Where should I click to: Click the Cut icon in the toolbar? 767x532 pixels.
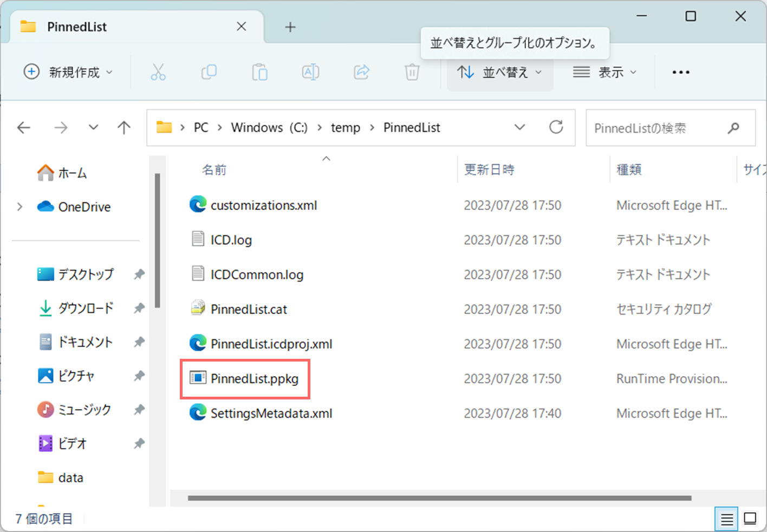point(158,71)
